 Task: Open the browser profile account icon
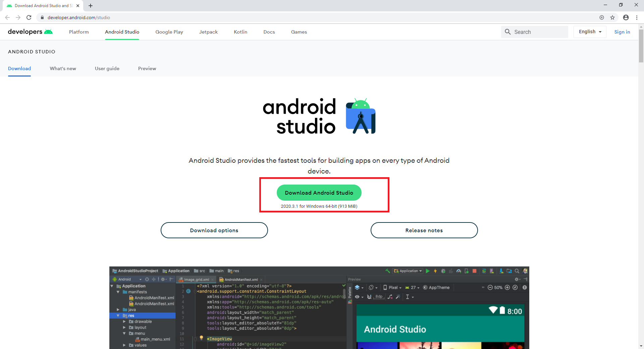[x=626, y=17]
